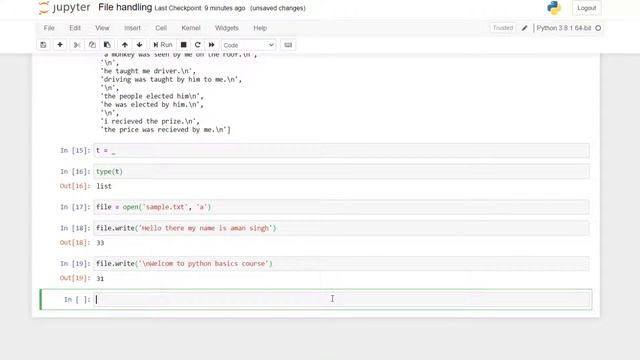Interrupt the kernel with the stop icon

pos(184,45)
